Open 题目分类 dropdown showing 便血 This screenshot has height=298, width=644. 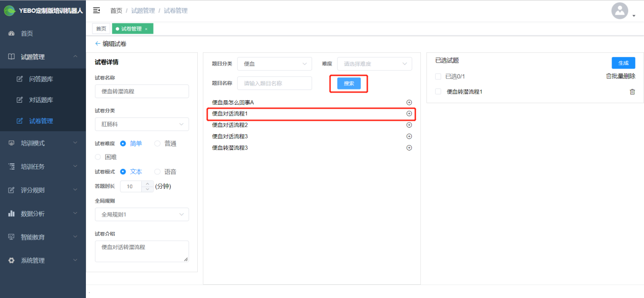[x=274, y=64]
